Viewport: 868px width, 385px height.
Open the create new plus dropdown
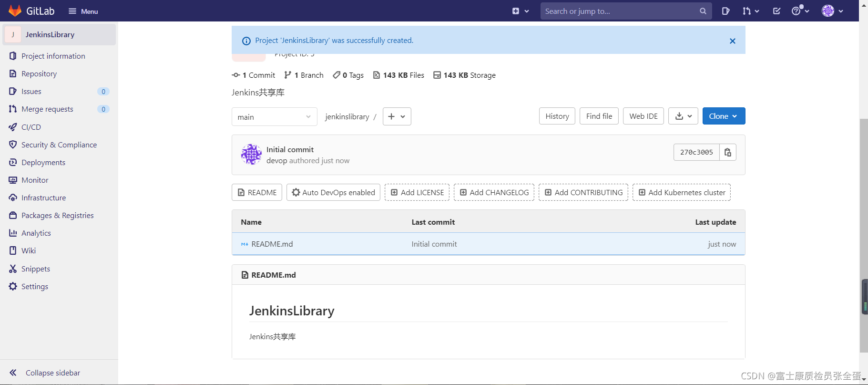tap(521, 11)
